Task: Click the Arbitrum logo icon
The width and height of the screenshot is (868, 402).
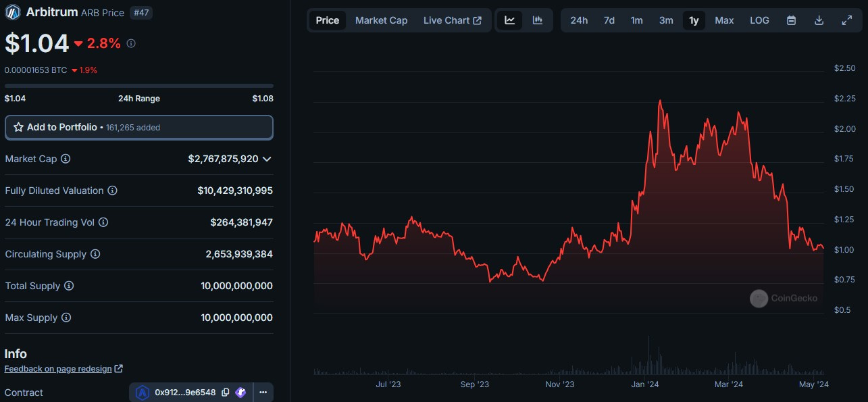Action: pos(13,11)
